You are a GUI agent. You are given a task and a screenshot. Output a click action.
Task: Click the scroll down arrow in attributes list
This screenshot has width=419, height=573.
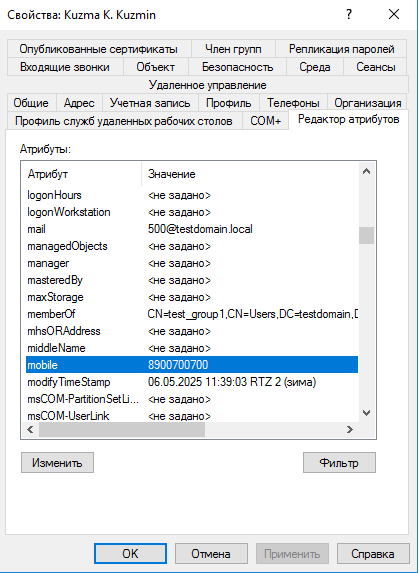tap(366, 413)
